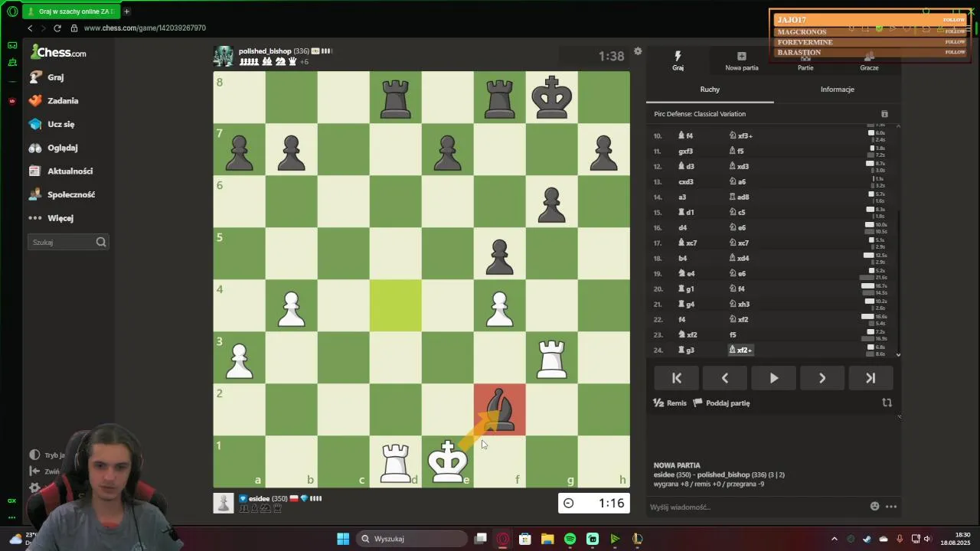Open Windows Start menu

tap(343, 539)
